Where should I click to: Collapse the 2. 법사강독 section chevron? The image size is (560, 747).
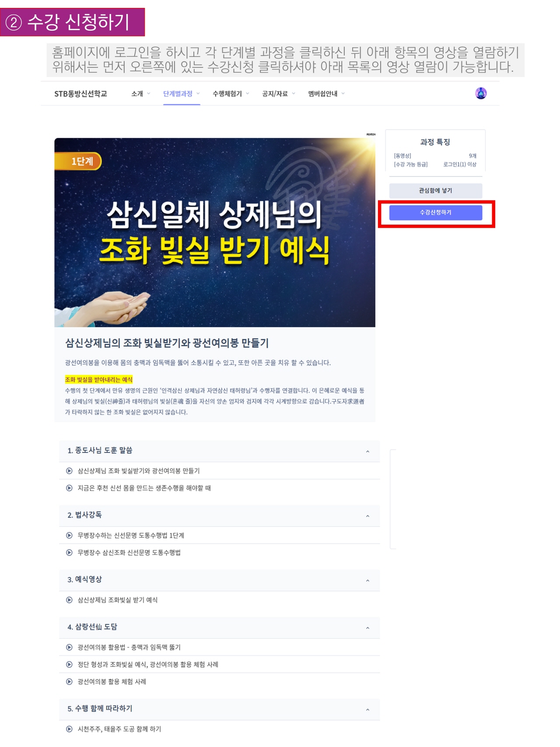click(x=367, y=516)
